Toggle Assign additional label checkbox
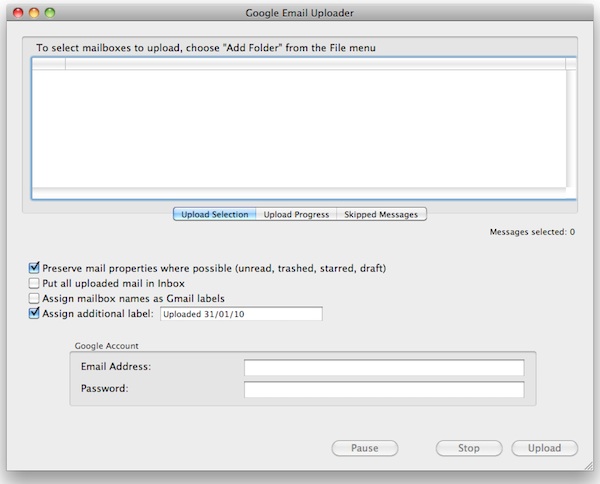This screenshot has height=484, width=600. [34, 313]
